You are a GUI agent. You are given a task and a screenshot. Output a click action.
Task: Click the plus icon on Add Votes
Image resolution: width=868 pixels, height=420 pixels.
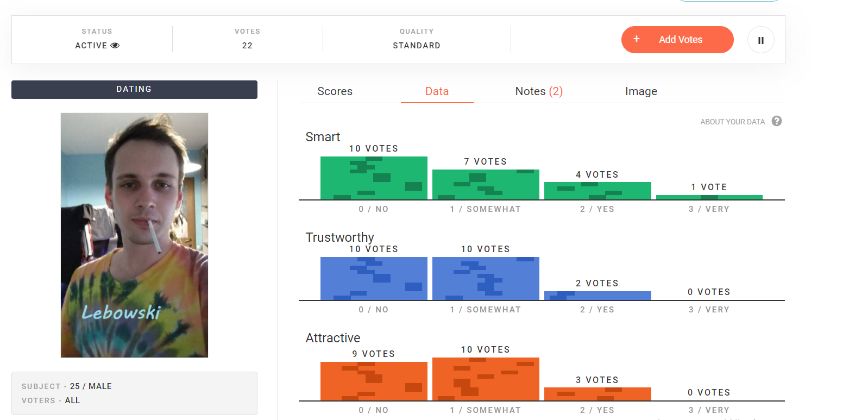(637, 39)
